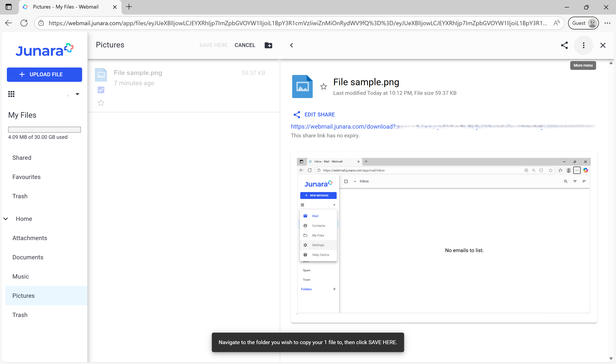
Task: Select the Pictures folder
Action: [x=46, y=296]
